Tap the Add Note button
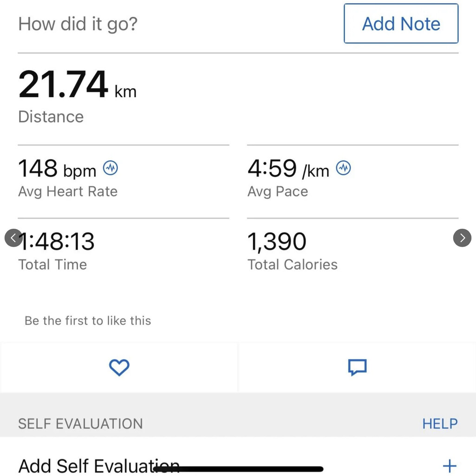Screen dimensions: 476x476 [401, 24]
